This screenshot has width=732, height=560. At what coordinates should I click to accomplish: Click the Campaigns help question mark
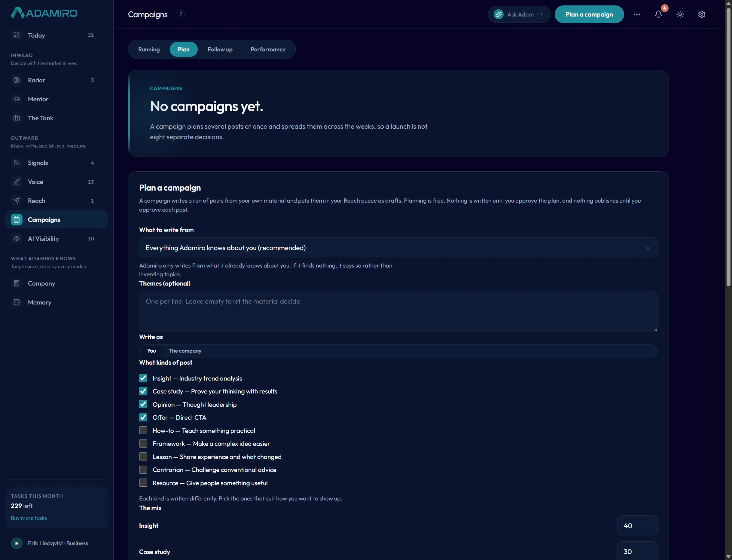[x=181, y=14]
